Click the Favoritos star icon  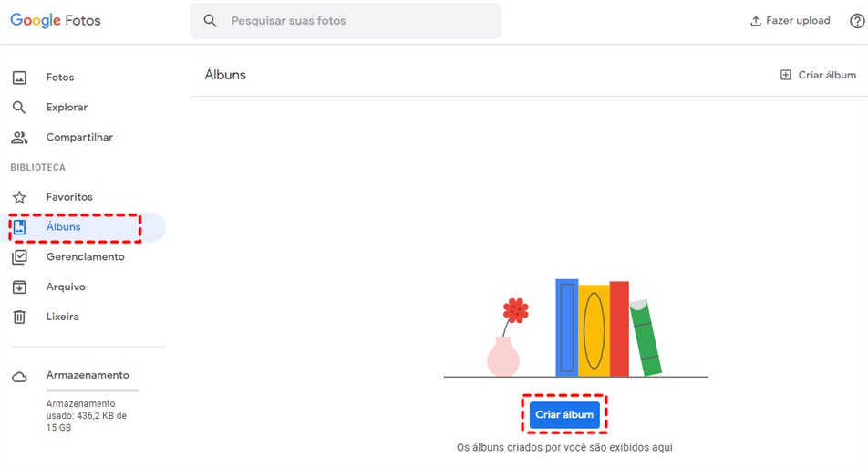pyautogui.click(x=19, y=197)
